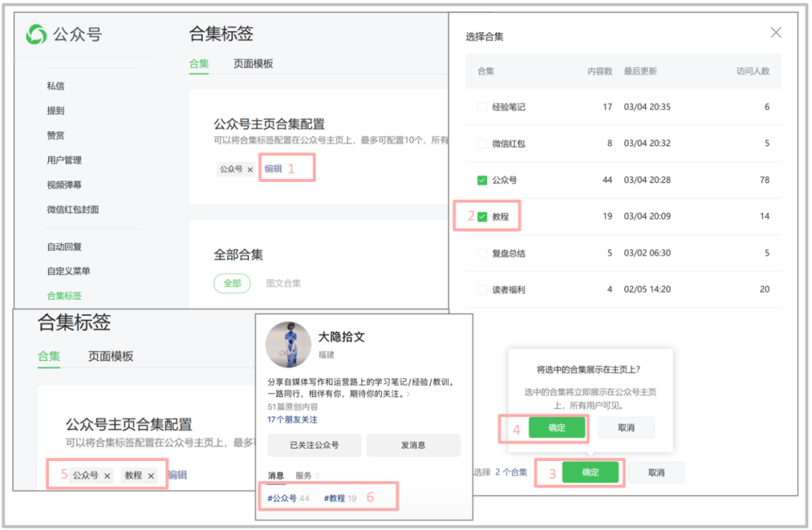This screenshot has height=530, width=812.
Task: Open 赞赏 in the sidebar
Action: tap(56, 135)
